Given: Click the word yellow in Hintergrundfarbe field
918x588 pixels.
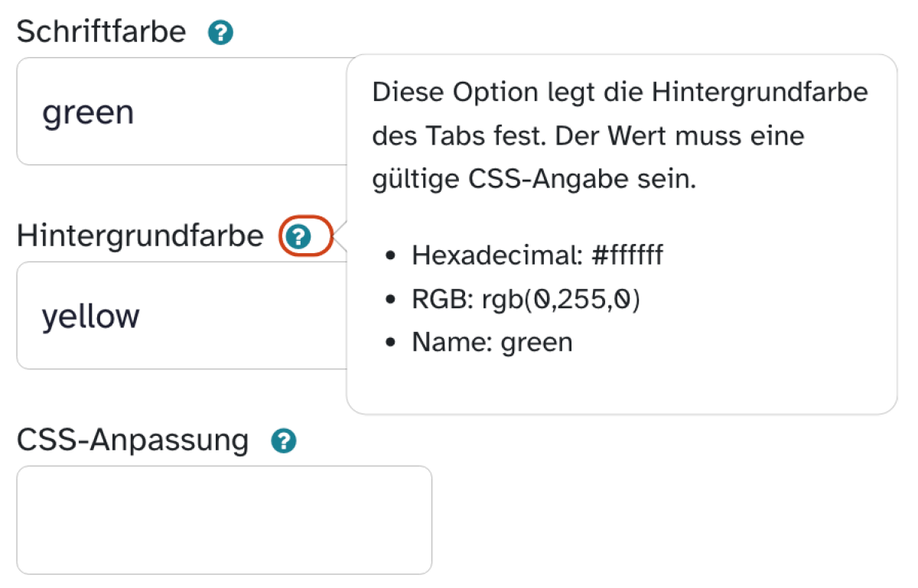Looking at the screenshot, I should click(x=90, y=317).
